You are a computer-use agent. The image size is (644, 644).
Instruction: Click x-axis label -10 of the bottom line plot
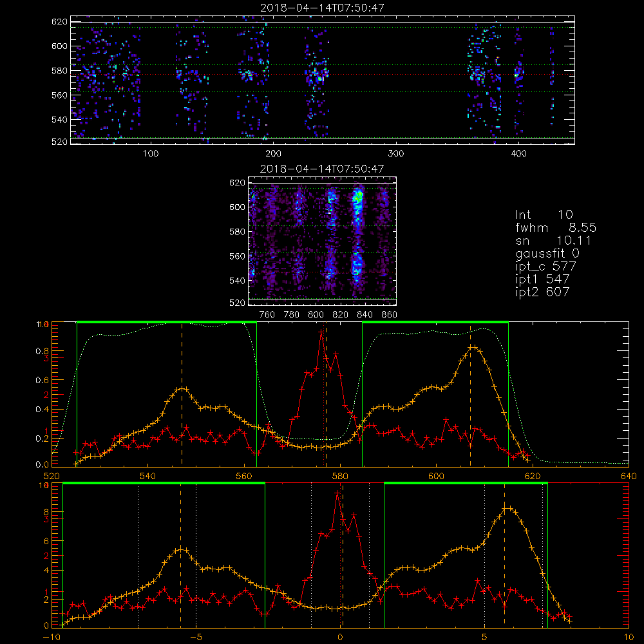pos(52,638)
